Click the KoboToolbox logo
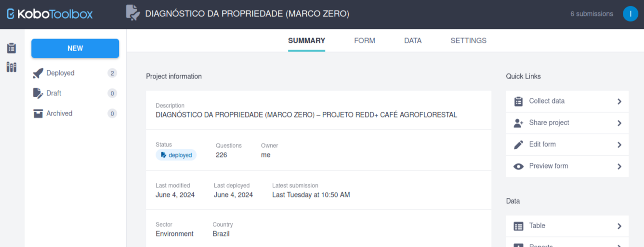The width and height of the screenshot is (644, 247). pyautogui.click(x=50, y=14)
